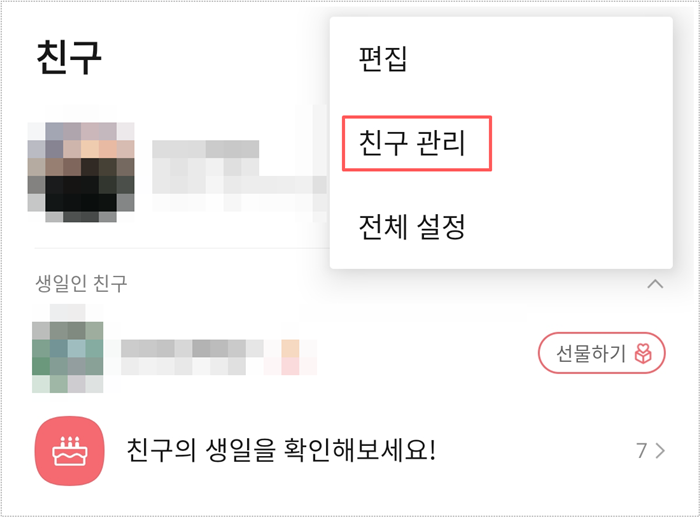Click the blurred name beside my profile photo

[205, 149]
